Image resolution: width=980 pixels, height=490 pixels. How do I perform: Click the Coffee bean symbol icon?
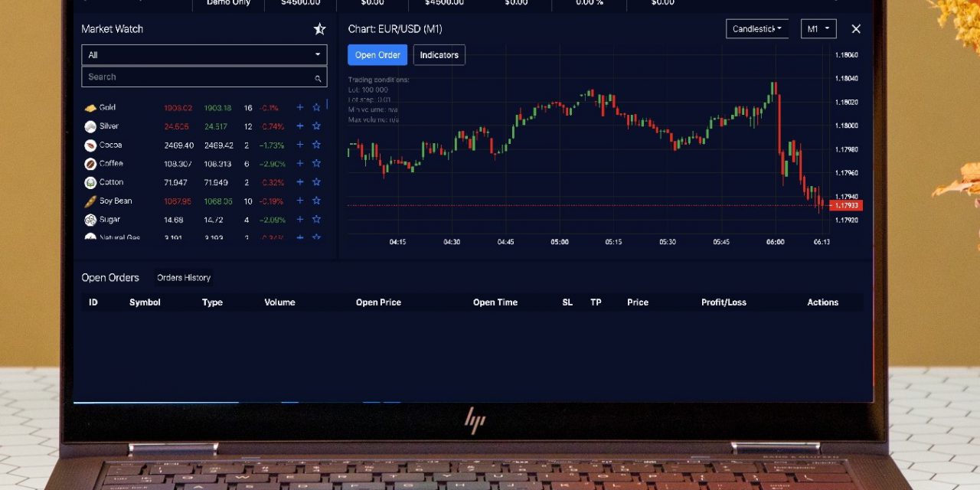90,164
